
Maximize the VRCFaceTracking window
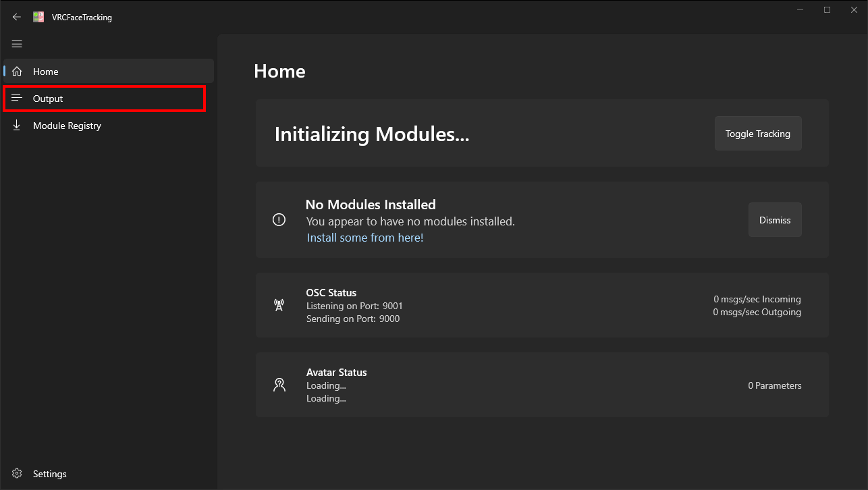coord(827,10)
